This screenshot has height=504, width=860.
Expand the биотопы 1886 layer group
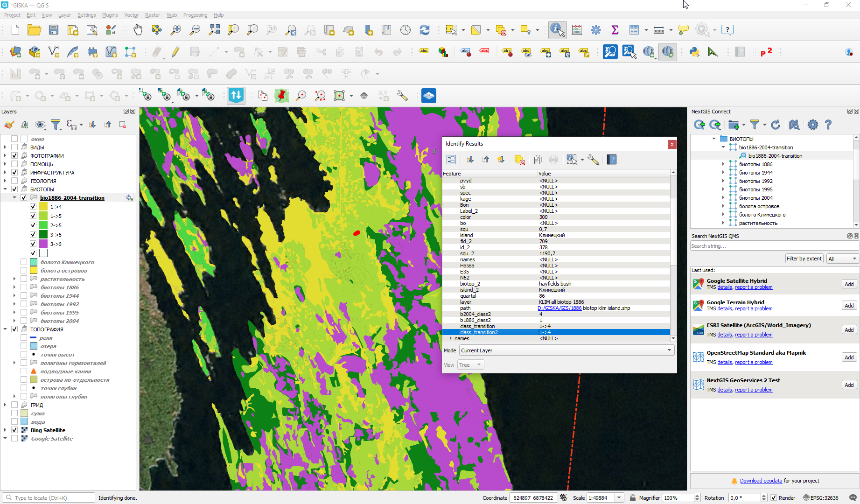(14, 287)
